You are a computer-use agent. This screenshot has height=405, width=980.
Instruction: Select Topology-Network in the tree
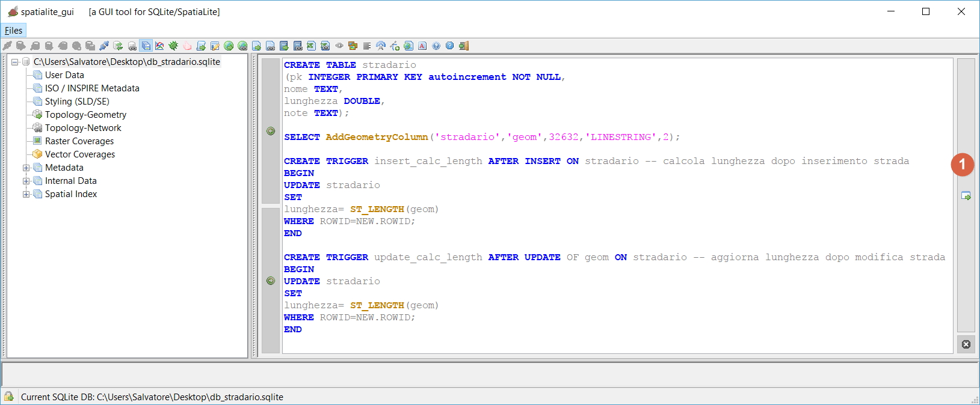(83, 128)
